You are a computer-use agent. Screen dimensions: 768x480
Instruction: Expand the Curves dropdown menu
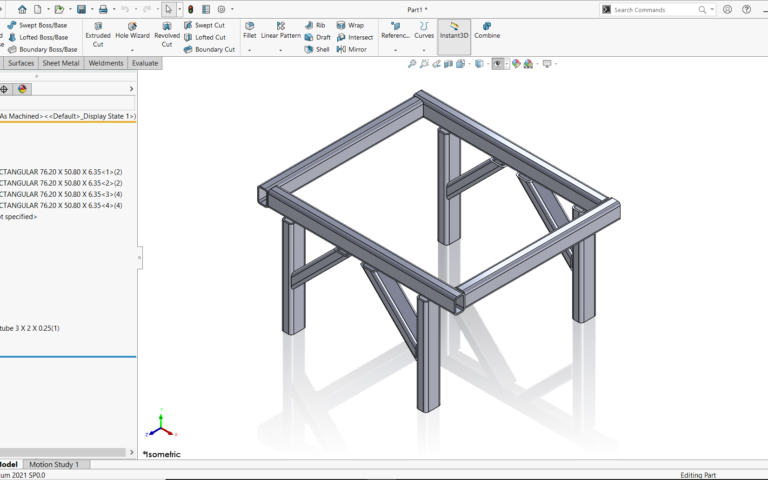(x=425, y=49)
